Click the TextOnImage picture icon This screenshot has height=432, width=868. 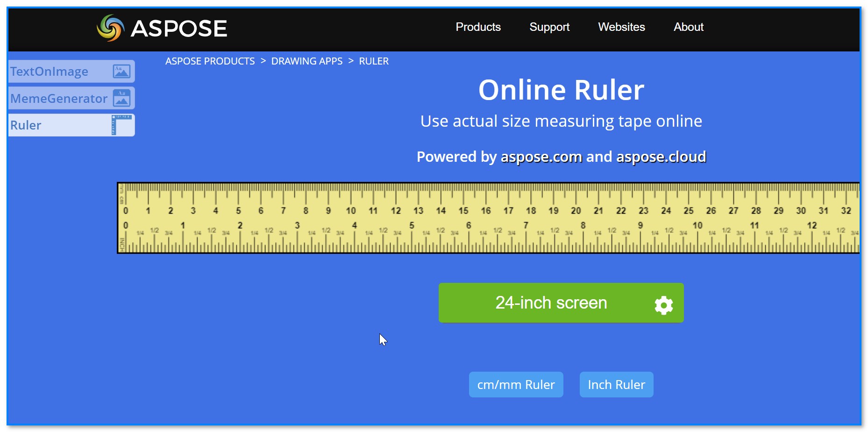pyautogui.click(x=121, y=71)
